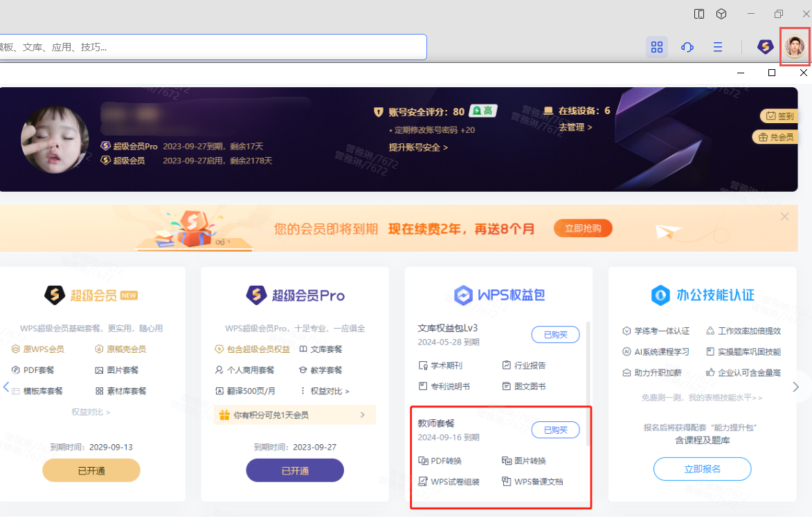Show previous cards with left carousel arrow
This screenshot has width=812, height=523.
click(x=6, y=387)
